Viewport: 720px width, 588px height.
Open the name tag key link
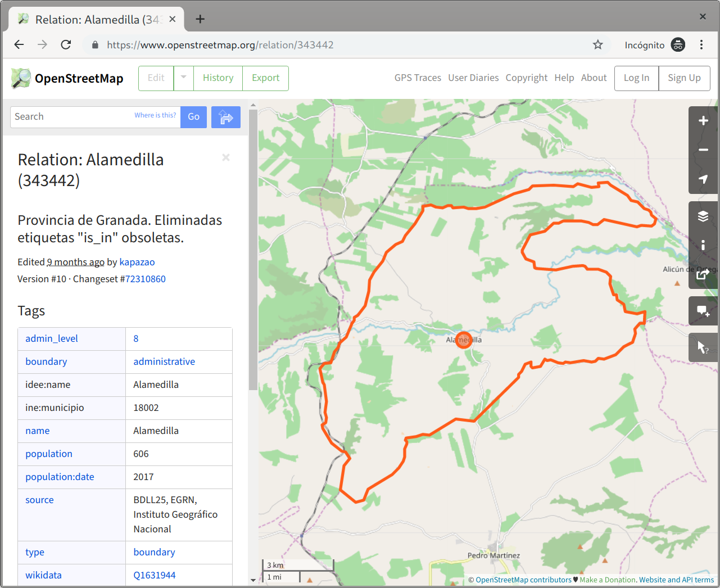[x=38, y=431]
